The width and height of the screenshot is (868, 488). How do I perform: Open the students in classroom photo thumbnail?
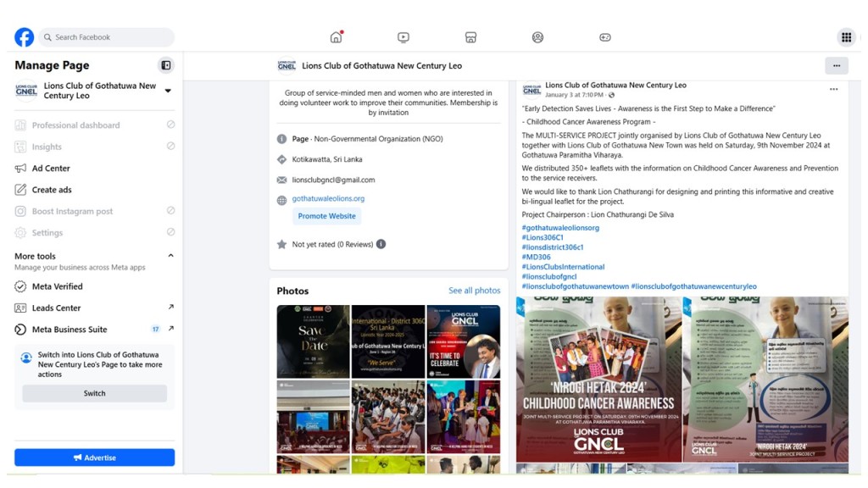coord(388,417)
